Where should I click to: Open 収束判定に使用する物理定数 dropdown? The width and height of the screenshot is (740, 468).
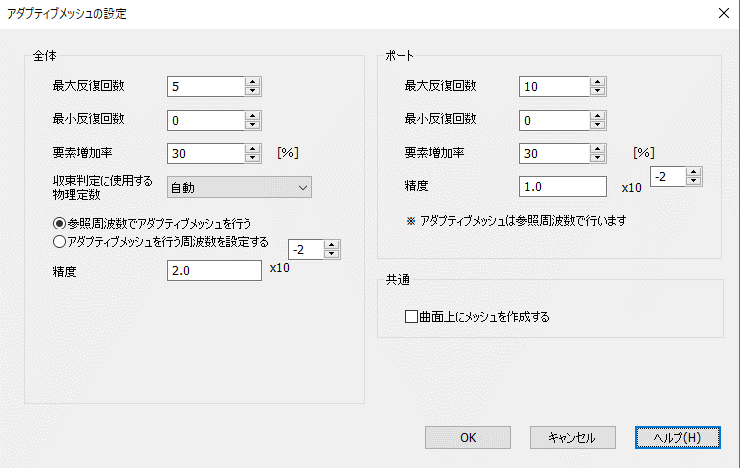pyautogui.click(x=240, y=187)
